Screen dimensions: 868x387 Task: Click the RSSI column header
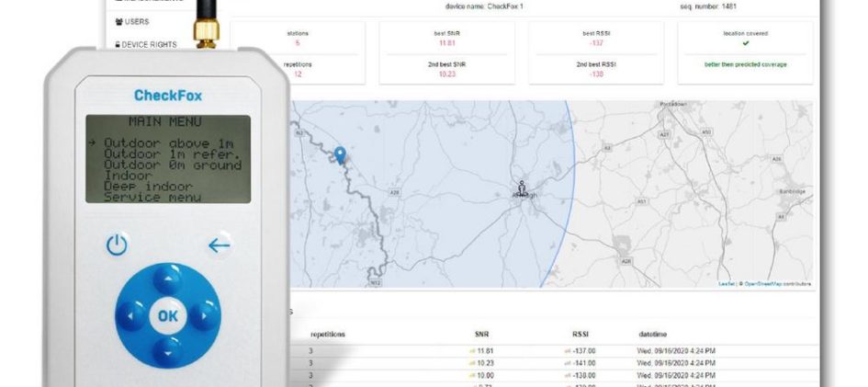coord(581,335)
